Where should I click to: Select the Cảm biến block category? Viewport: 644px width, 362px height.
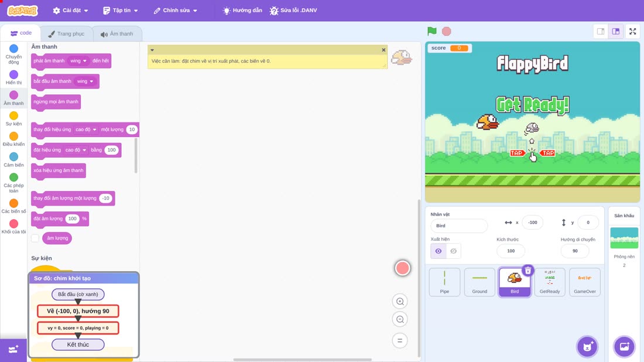[x=13, y=159]
